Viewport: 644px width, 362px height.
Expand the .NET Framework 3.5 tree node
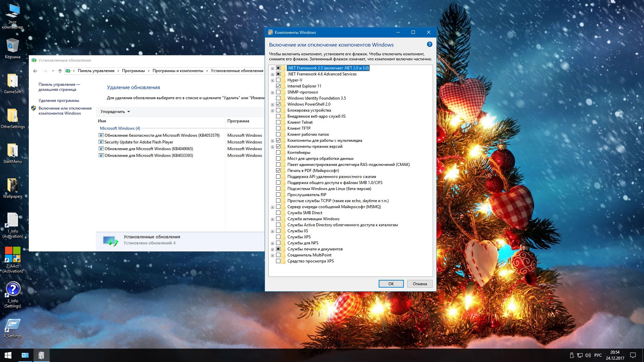[272, 68]
